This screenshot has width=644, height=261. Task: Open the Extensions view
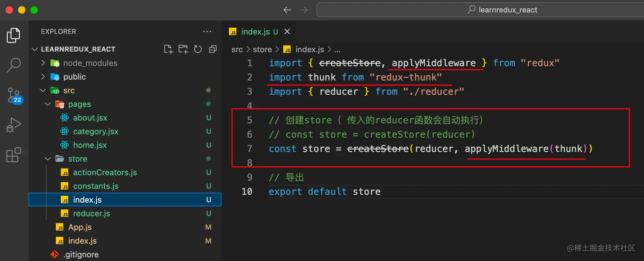[x=14, y=155]
